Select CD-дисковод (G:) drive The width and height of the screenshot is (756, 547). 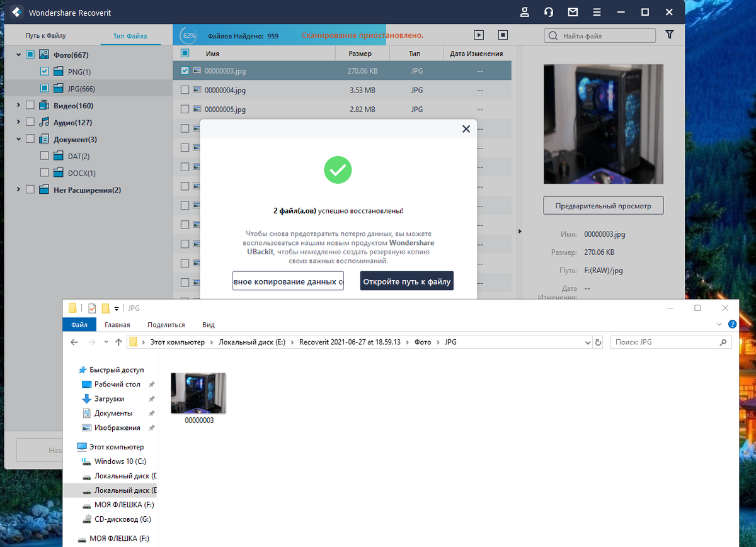[117, 519]
